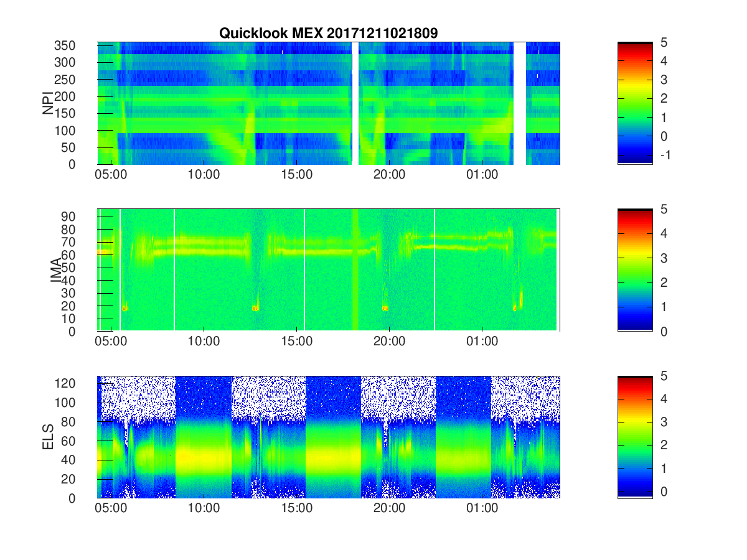
Task: Click "15:00" time label under IMA plot
Action: (296, 342)
